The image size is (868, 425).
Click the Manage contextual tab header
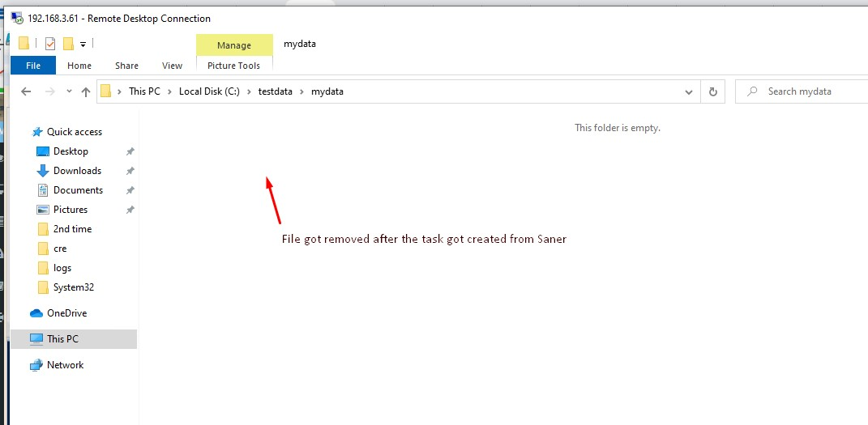point(234,45)
